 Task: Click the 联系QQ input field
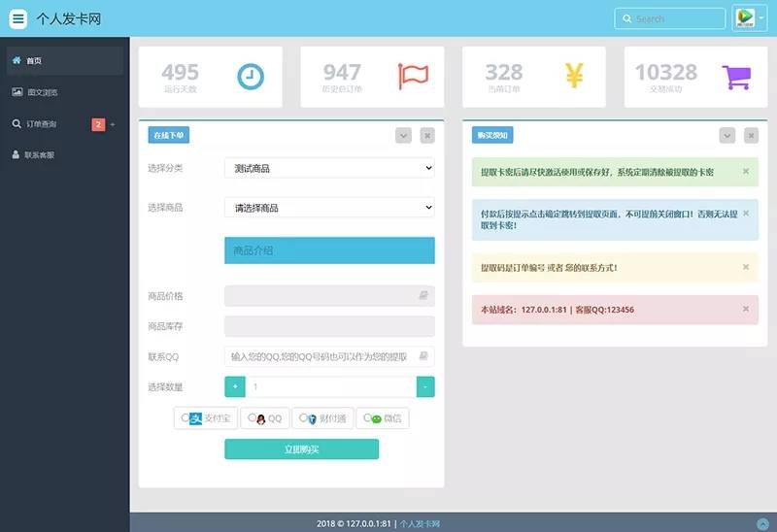pos(321,356)
